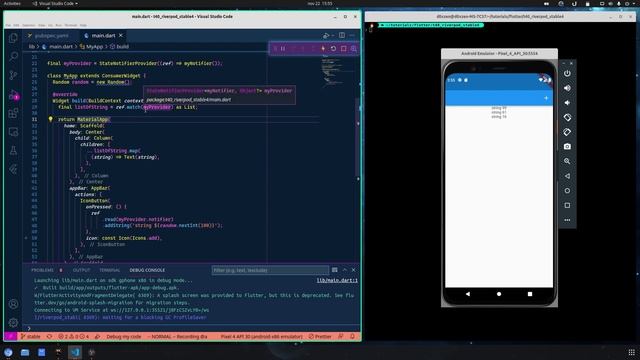Click the emulator sidebar overview square

(567, 205)
